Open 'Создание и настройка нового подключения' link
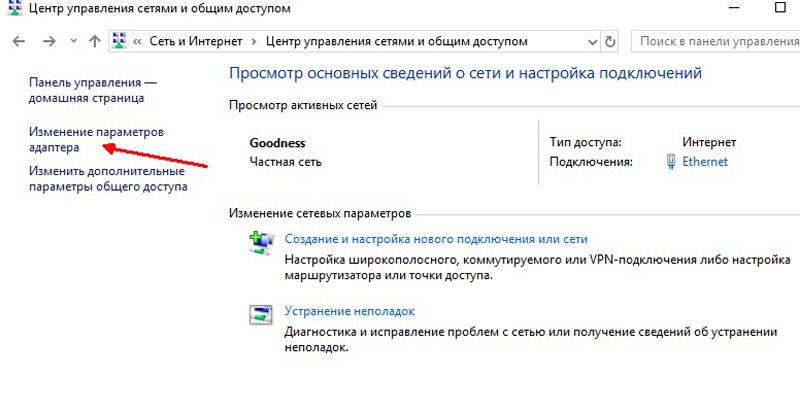Screen dimensions: 800x410 436,239
